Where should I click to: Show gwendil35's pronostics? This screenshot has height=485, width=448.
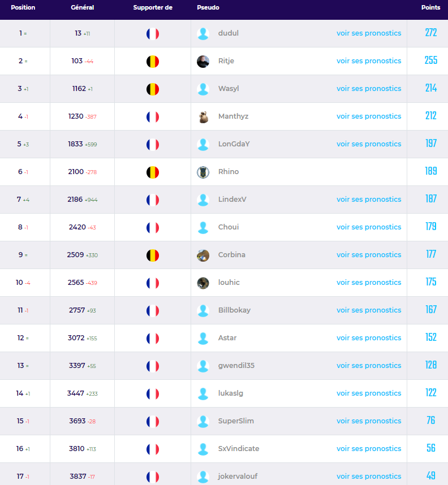[x=369, y=365]
